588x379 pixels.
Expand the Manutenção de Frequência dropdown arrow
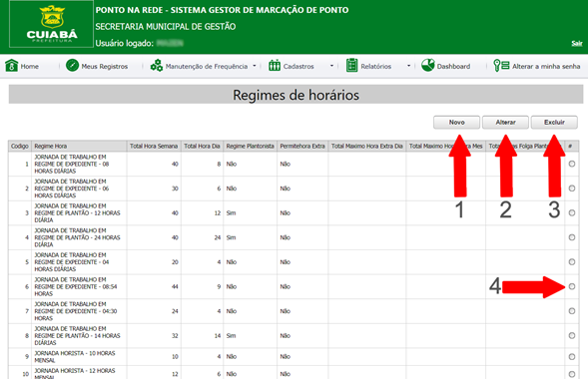click(255, 66)
